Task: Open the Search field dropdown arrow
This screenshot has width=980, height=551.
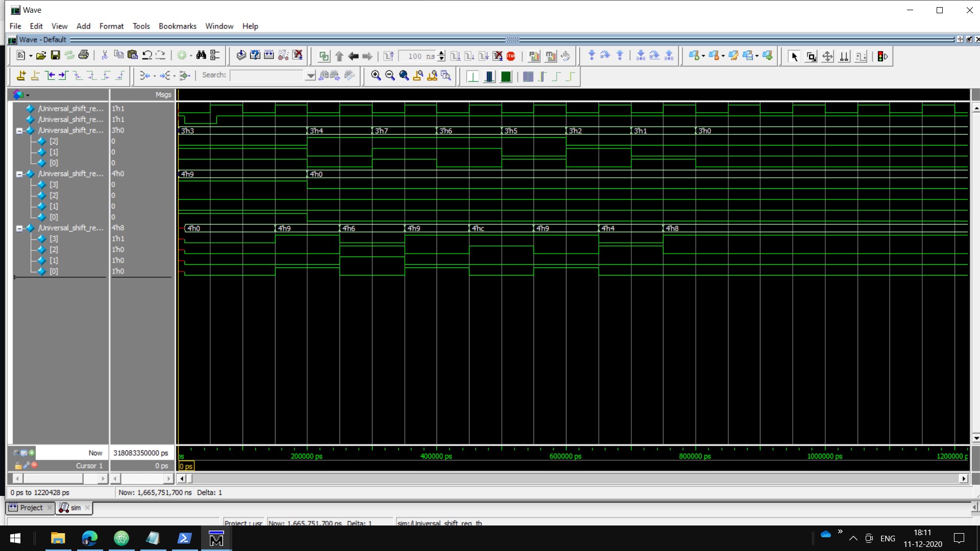Action: (310, 76)
